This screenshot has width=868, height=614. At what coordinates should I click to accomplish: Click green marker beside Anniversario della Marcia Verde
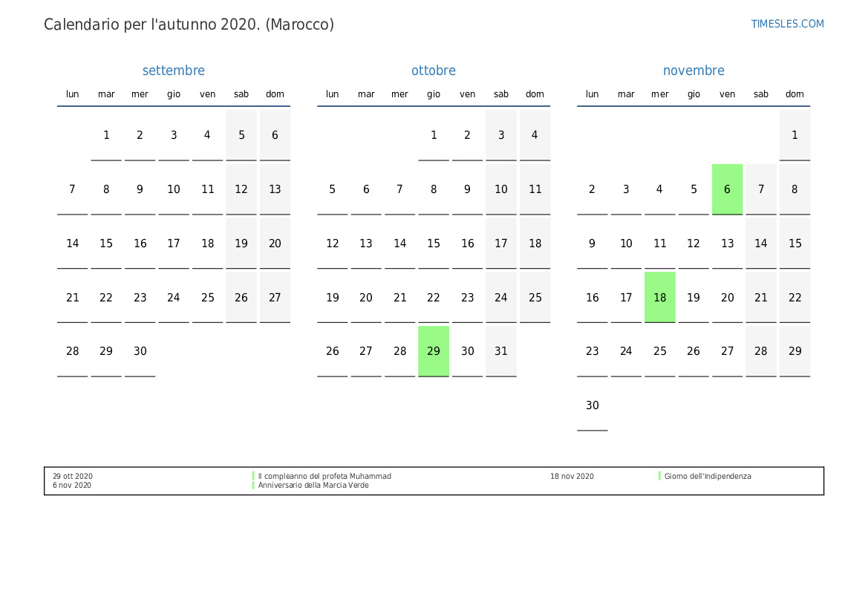click(x=253, y=486)
